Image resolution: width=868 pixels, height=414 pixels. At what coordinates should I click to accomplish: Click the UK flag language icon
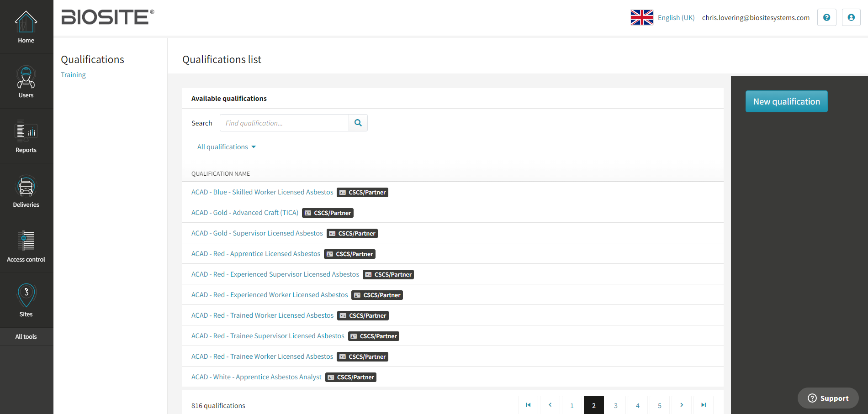coord(641,17)
